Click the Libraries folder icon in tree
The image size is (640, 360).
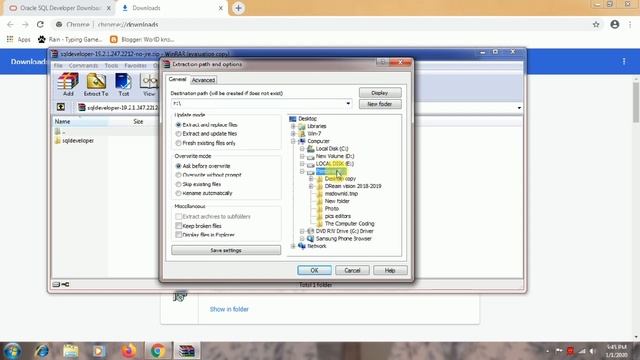coord(302,126)
